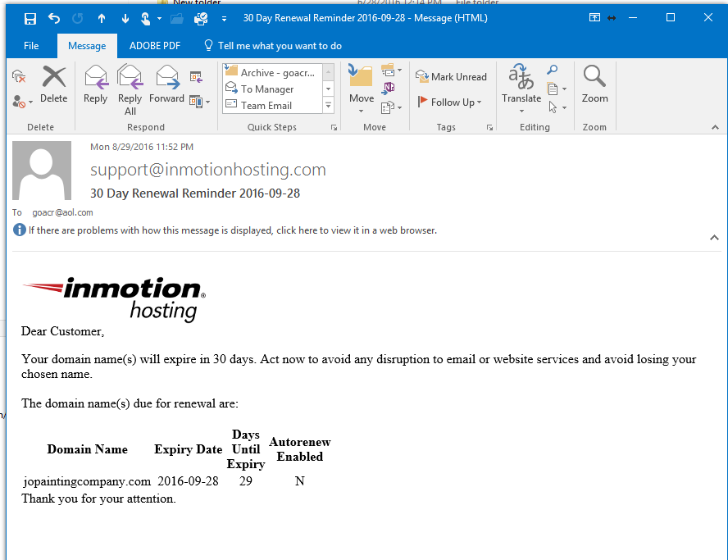
Task: Click the sender's contact photo placeholder
Action: tap(42, 171)
